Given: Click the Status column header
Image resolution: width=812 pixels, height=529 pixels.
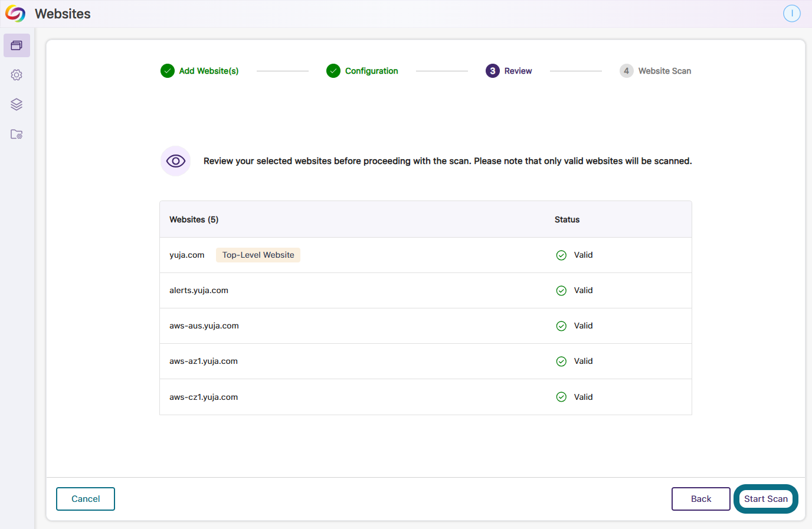Looking at the screenshot, I should point(567,219).
